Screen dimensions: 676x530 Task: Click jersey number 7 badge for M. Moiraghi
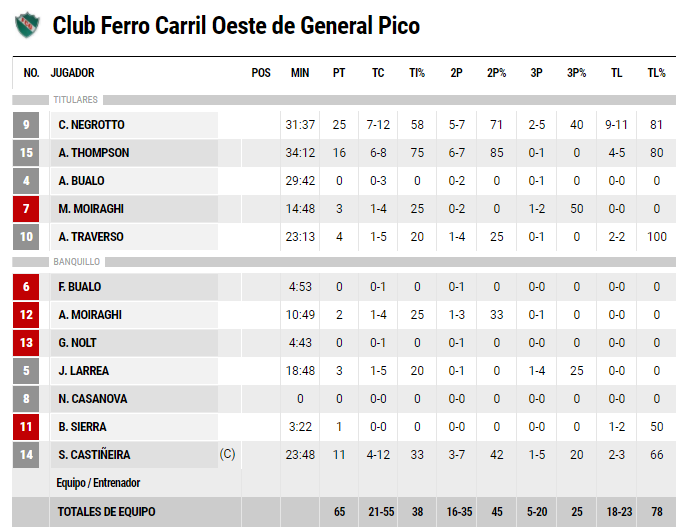[x=26, y=209]
